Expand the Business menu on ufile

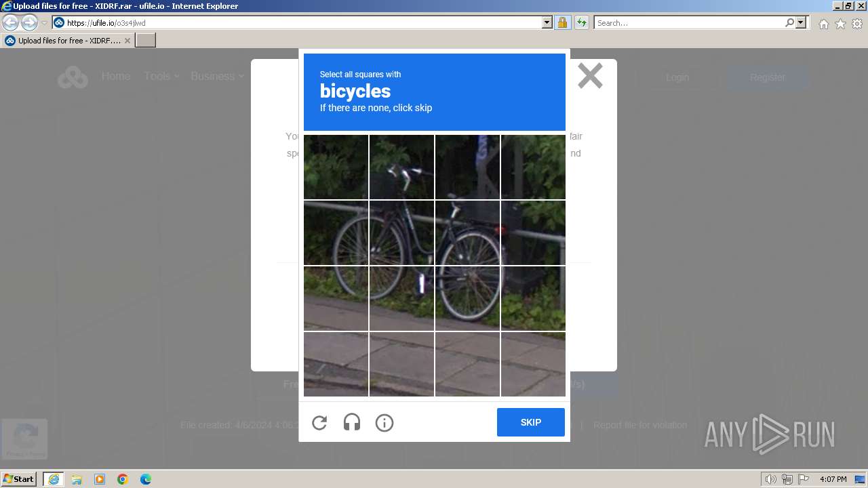point(217,76)
